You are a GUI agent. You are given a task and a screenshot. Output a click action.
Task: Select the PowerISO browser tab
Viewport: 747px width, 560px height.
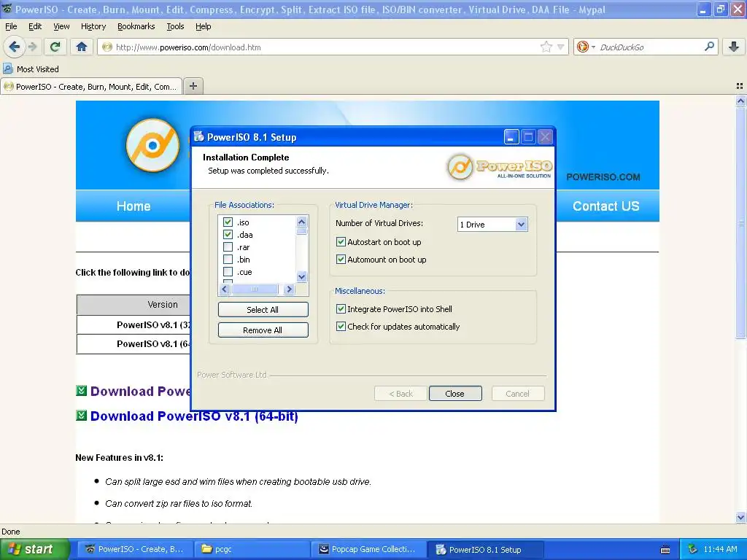pyautogui.click(x=91, y=87)
